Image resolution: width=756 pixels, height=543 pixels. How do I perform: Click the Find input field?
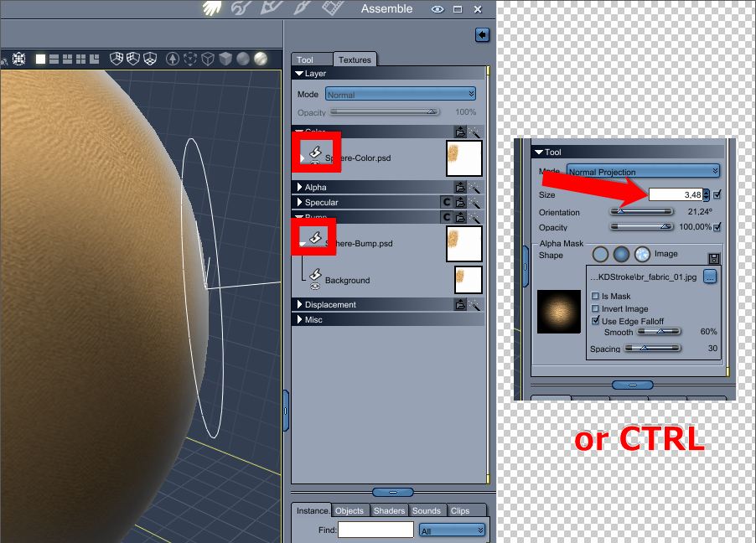(x=375, y=530)
